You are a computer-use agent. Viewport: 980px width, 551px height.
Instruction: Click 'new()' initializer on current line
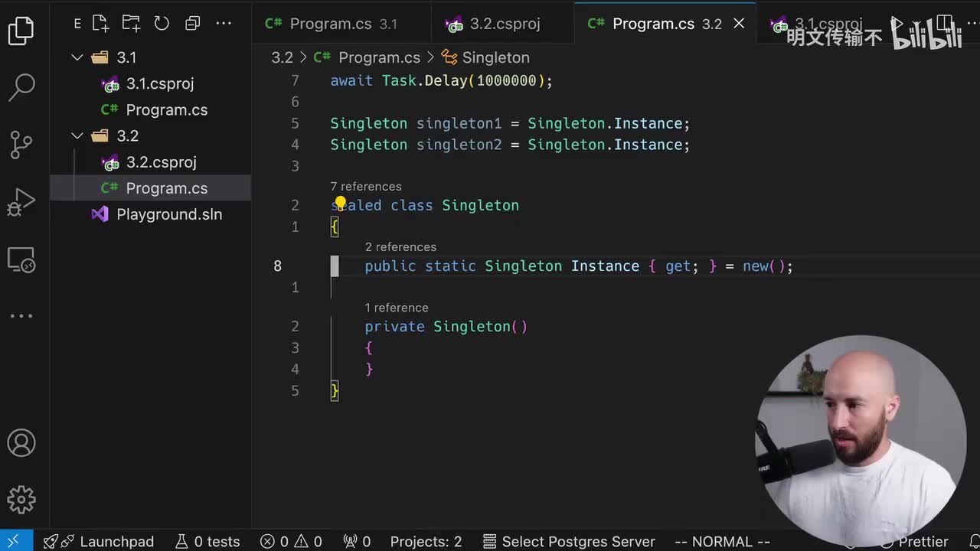764,266
